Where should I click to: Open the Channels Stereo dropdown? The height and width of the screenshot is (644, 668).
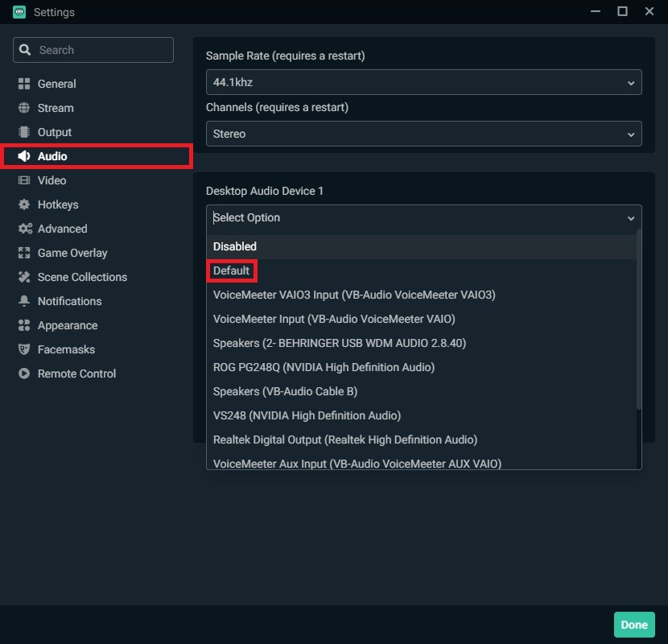pyautogui.click(x=424, y=134)
